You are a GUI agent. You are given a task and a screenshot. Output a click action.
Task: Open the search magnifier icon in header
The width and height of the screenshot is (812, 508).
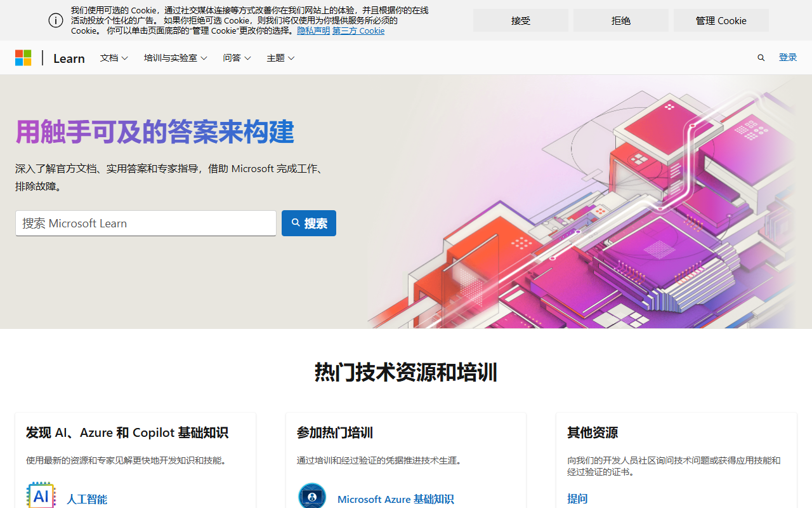tap(761, 58)
